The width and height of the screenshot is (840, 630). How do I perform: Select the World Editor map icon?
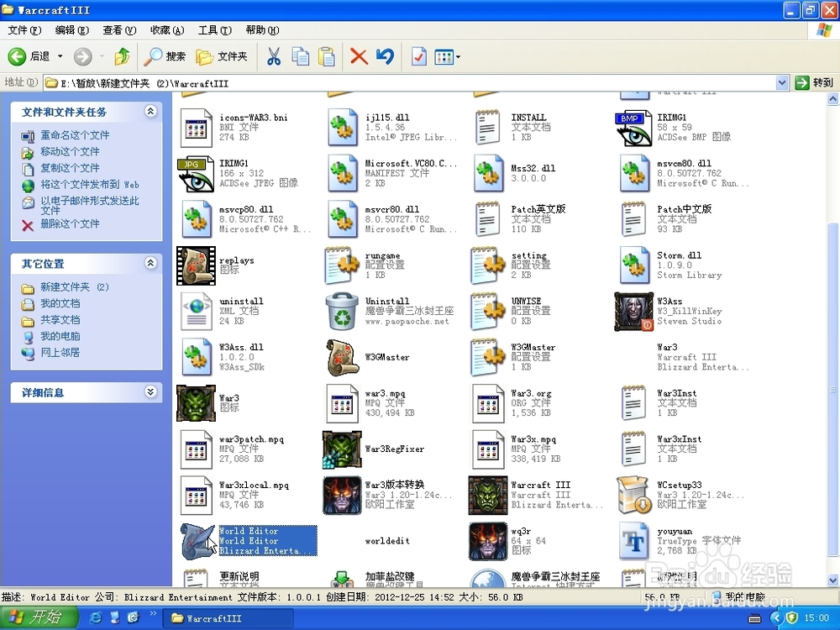coord(197,541)
